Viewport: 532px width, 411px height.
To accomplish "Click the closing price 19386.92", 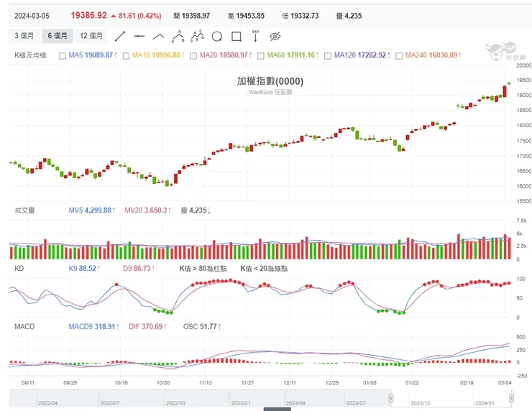I will click(89, 16).
